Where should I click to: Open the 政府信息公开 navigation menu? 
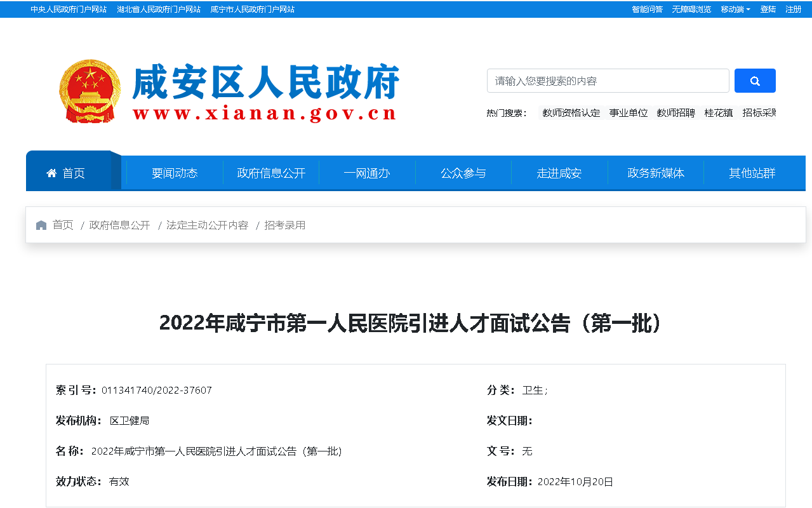click(x=271, y=173)
